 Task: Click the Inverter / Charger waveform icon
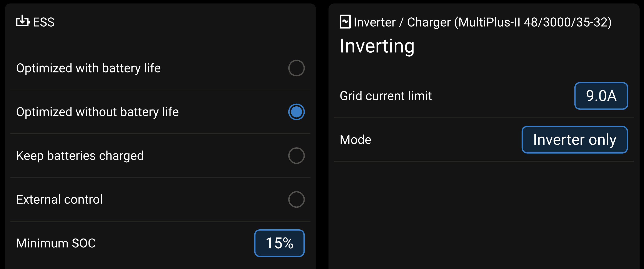click(x=345, y=22)
